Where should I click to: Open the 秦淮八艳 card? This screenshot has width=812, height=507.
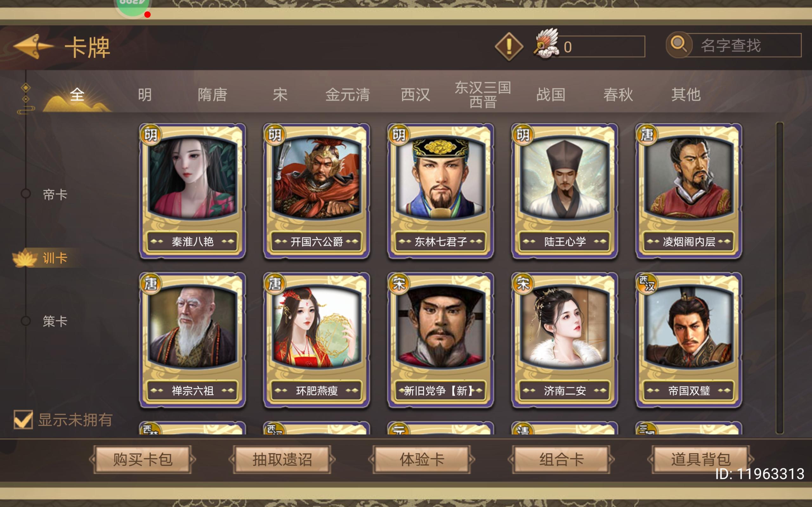(192, 190)
